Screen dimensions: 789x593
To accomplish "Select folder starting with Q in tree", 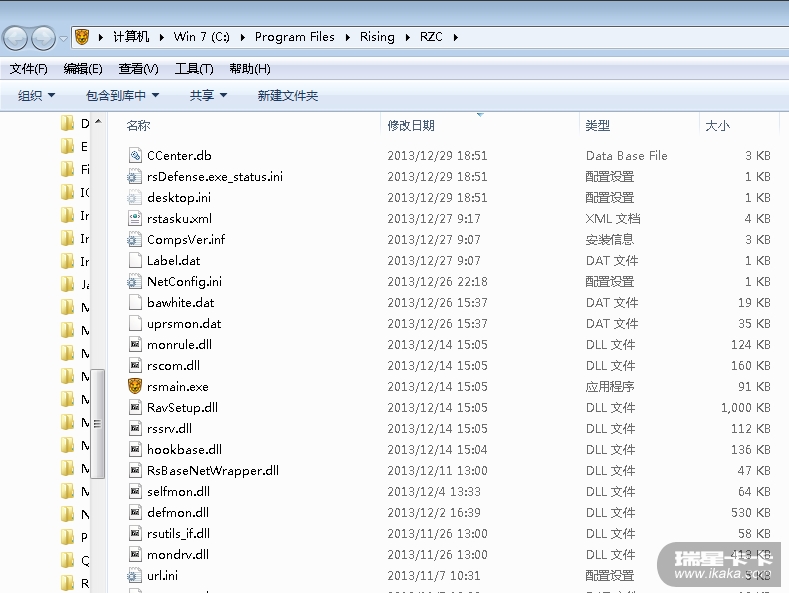I will coord(74,560).
